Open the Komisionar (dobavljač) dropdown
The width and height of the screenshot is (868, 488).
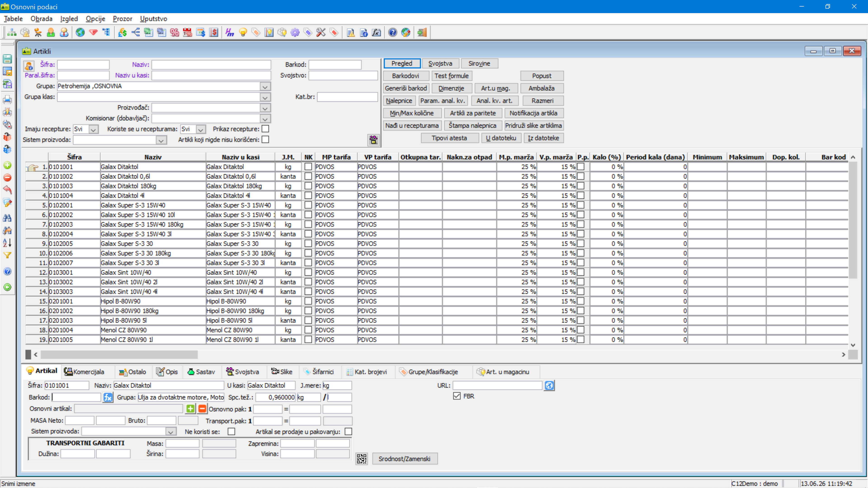coord(265,119)
